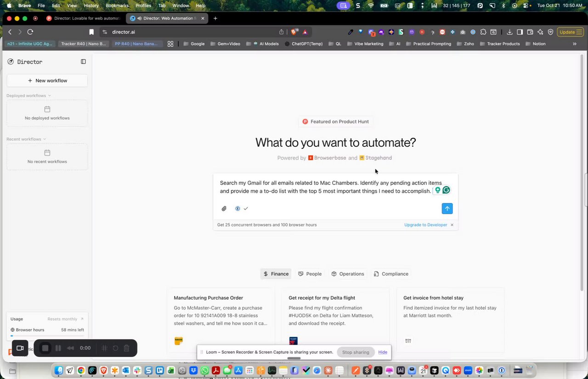Click the Browser hours usage bar
The image size is (588, 379).
47,336
